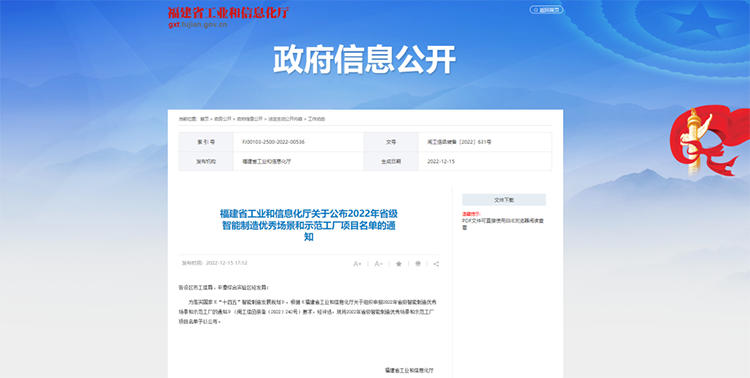Image resolution: width=750 pixels, height=378 pixels.
Task: Favorite the article with star icon
Action: click(x=398, y=264)
